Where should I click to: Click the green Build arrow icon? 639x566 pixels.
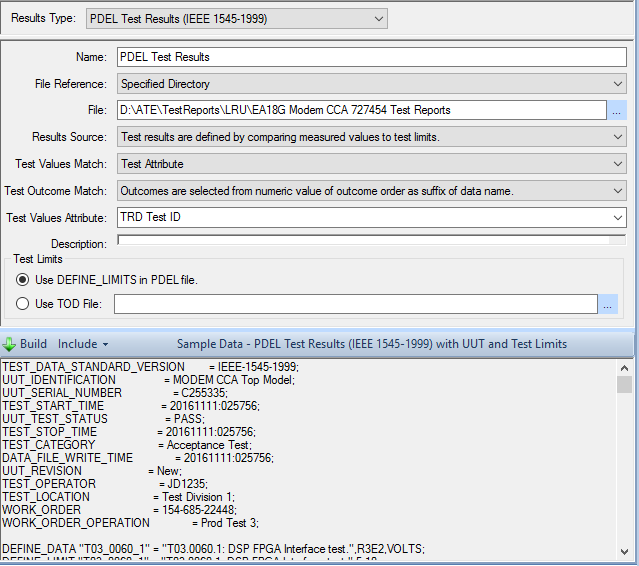tap(9, 344)
